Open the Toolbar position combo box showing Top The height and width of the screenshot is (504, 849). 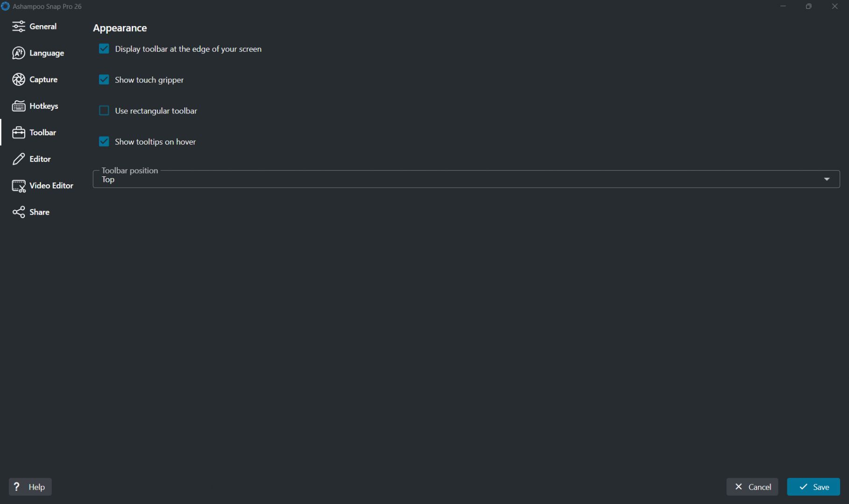point(466,179)
